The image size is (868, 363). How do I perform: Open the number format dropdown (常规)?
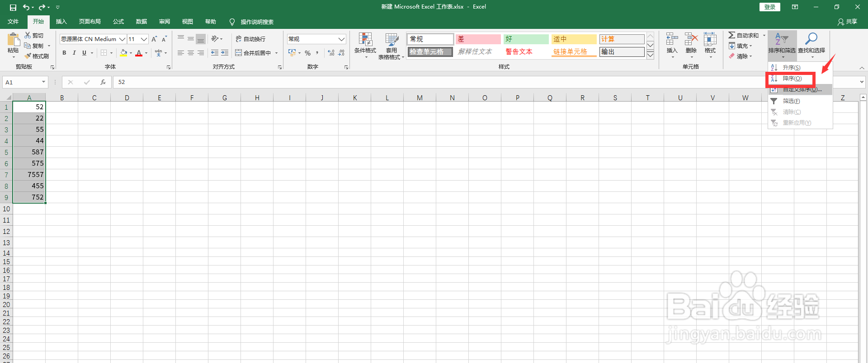click(x=341, y=39)
